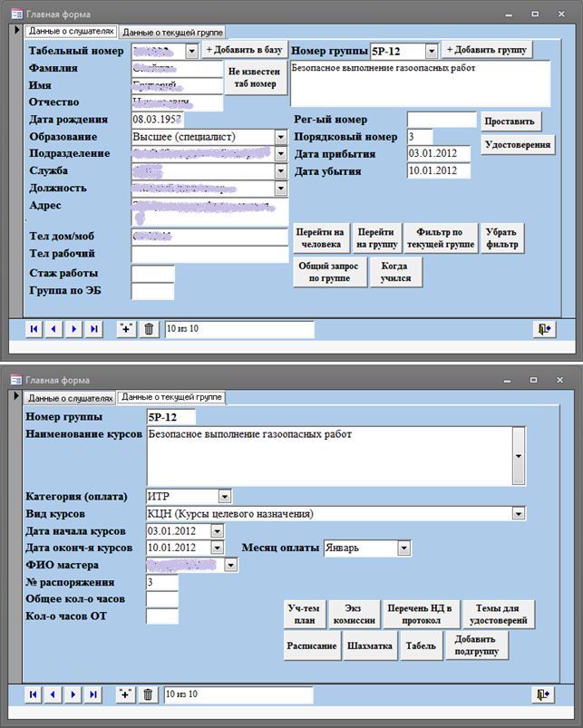This screenshot has height=728, width=583.
Task: Click Рег-ый номер input field
Action: pos(442,120)
